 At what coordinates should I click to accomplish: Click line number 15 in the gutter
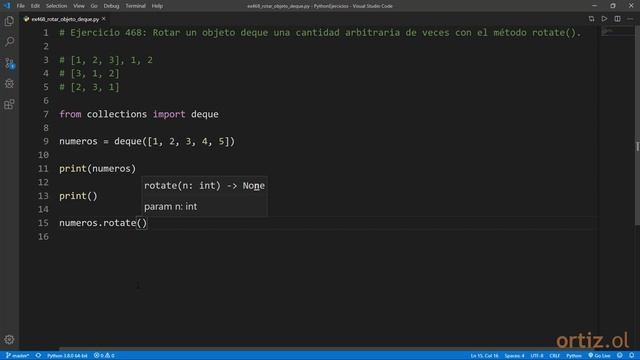(x=43, y=223)
